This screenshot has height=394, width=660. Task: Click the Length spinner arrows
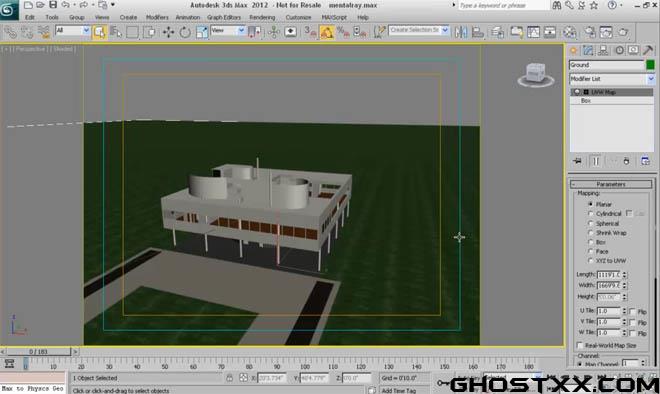point(625,275)
